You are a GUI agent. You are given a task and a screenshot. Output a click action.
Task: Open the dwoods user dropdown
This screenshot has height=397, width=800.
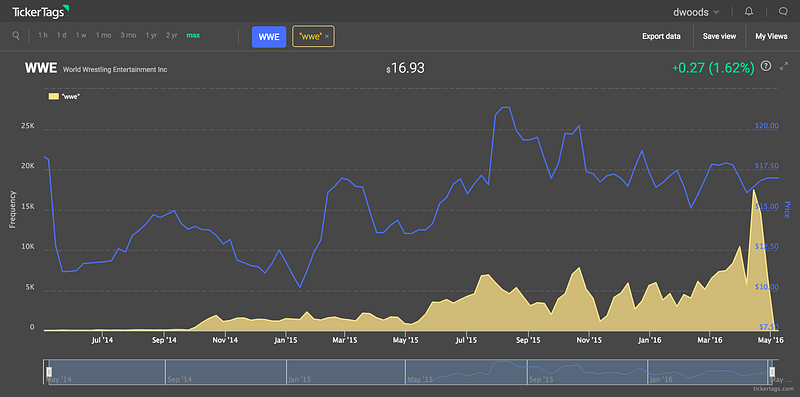(696, 12)
